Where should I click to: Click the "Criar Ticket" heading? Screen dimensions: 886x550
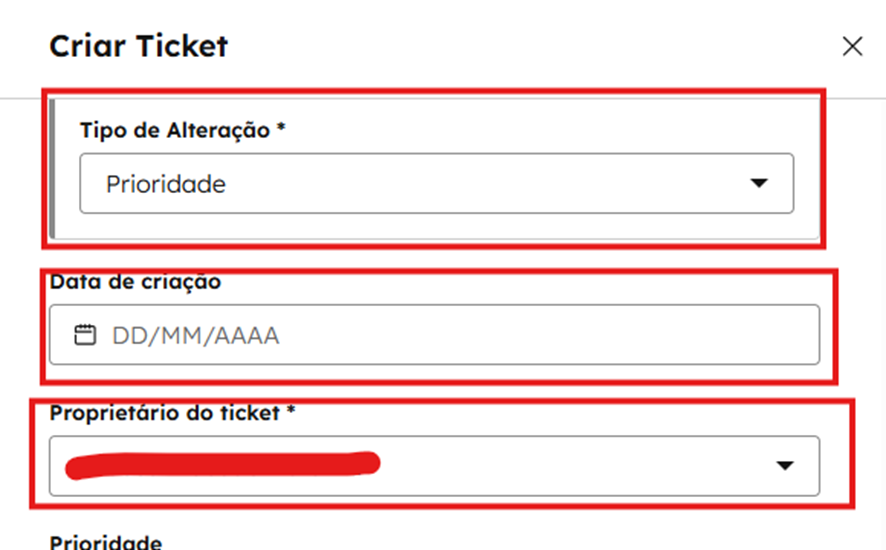point(138,46)
